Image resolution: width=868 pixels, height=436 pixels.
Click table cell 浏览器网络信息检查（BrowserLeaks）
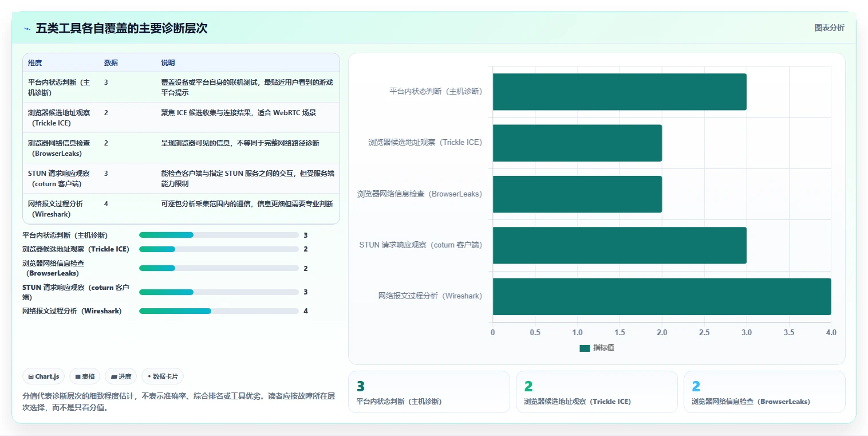(x=61, y=148)
